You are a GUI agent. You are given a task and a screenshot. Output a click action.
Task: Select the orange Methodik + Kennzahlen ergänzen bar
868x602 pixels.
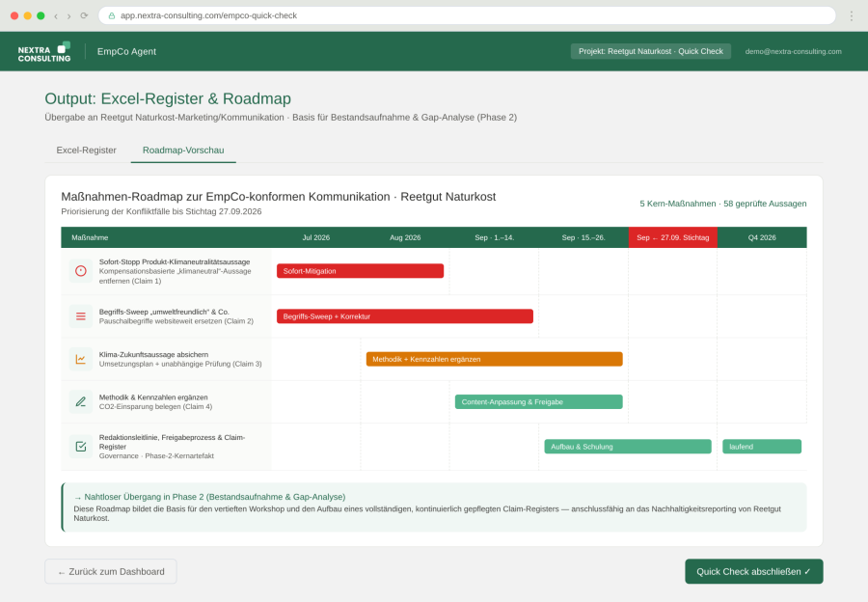[x=495, y=359]
